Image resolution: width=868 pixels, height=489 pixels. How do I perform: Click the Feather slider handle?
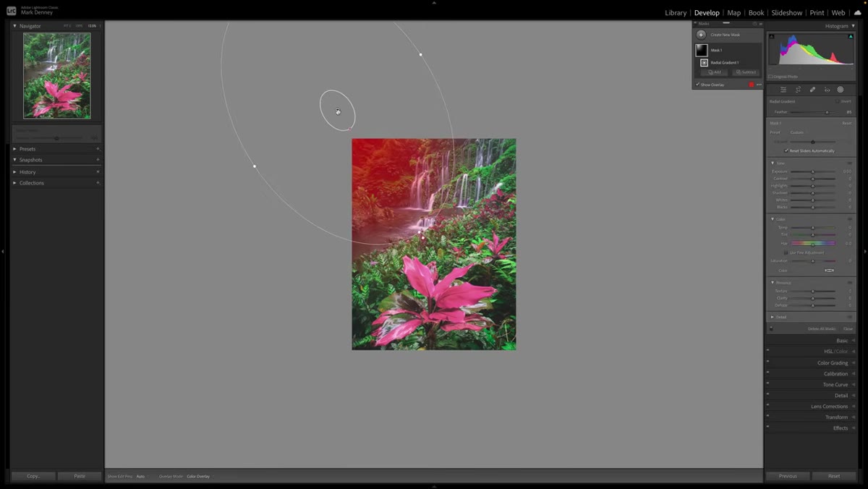[827, 112]
